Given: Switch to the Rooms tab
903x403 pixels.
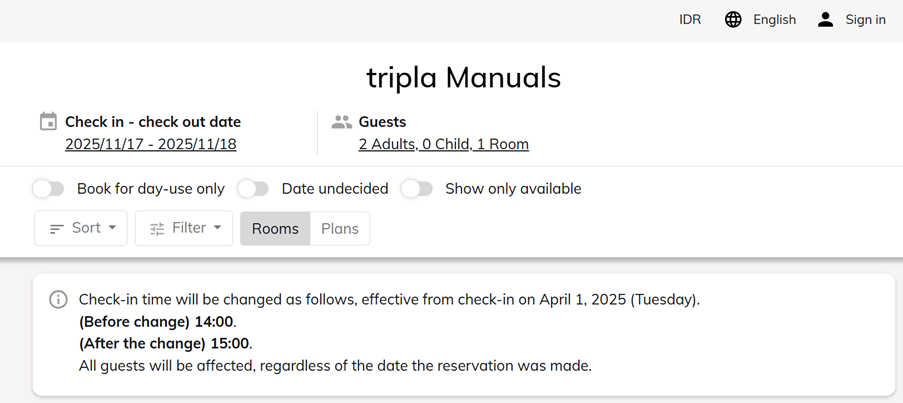Looking at the screenshot, I should point(275,229).
